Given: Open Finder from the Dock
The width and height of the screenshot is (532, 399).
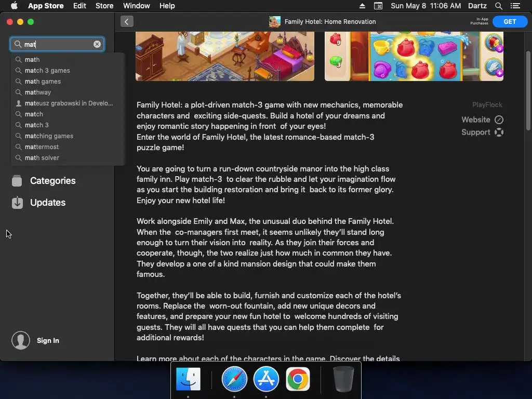Looking at the screenshot, I should coord(188,379).
